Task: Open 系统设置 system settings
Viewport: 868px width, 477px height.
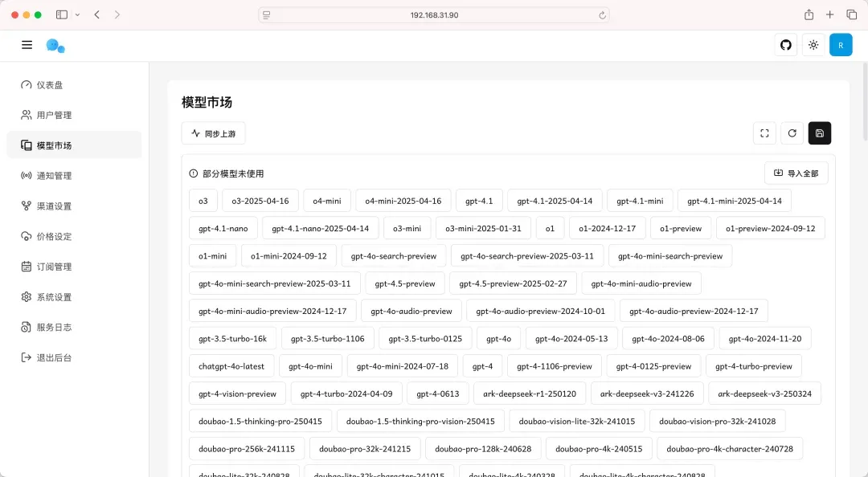Action: pos(74,296)
